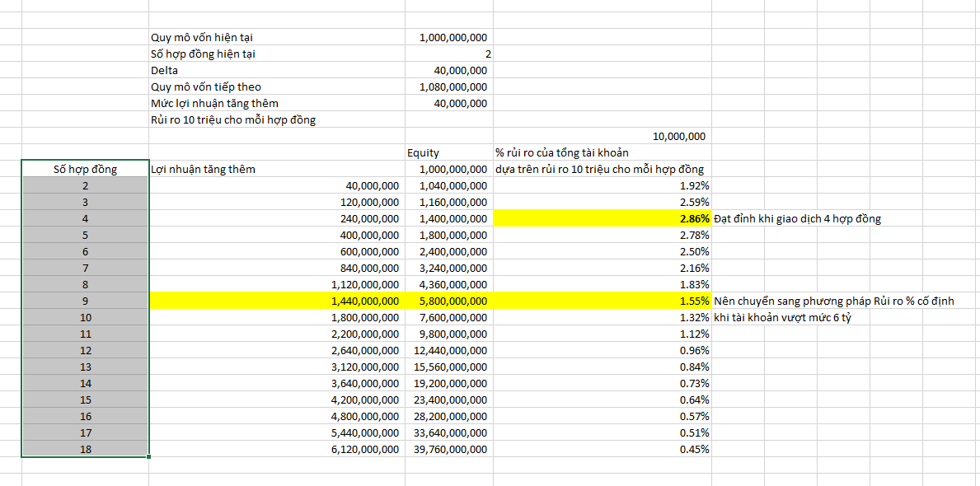Click the yellow highlighted 2.86% cell
Viewport: 980px width, 486px height.
[602, 218]
